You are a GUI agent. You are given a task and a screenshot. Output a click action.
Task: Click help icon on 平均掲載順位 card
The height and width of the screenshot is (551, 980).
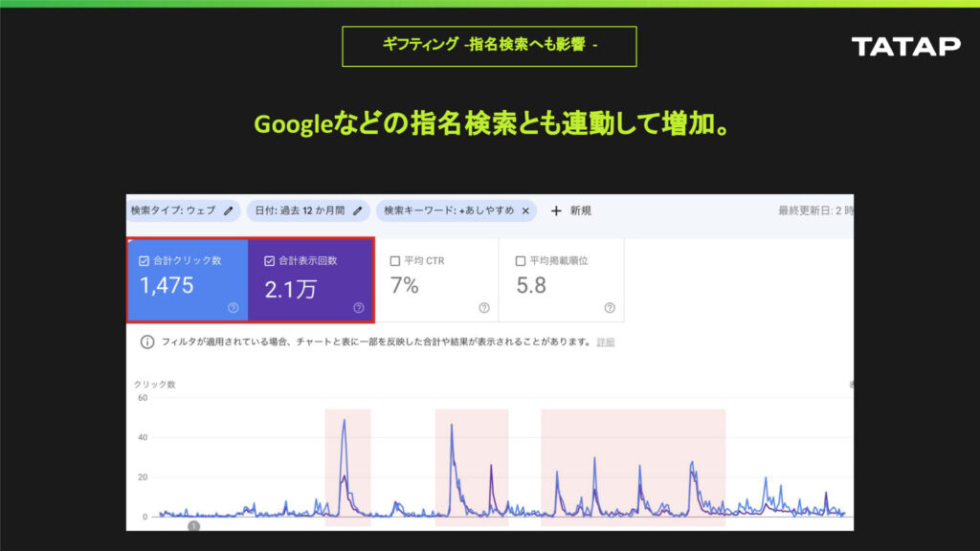610,308
